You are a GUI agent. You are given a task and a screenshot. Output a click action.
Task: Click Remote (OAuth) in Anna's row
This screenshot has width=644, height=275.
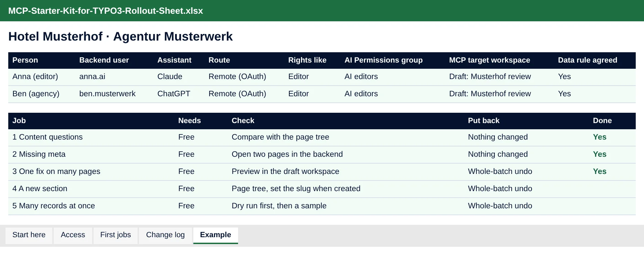237,77
